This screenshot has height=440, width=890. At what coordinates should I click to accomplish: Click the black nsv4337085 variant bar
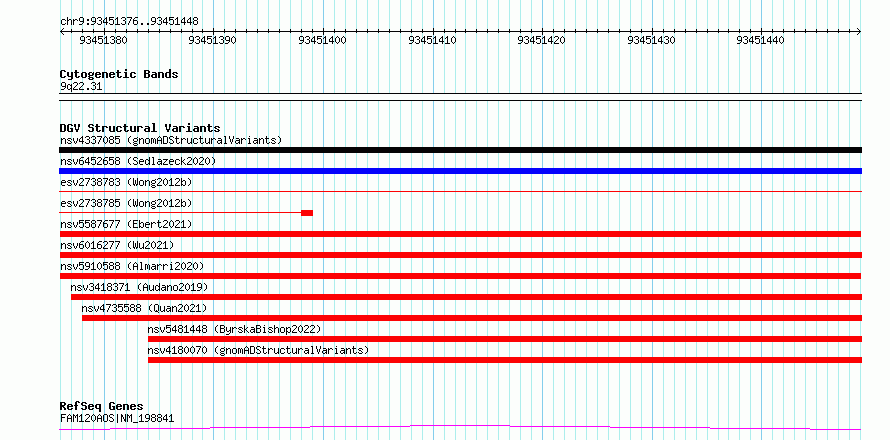460,150
